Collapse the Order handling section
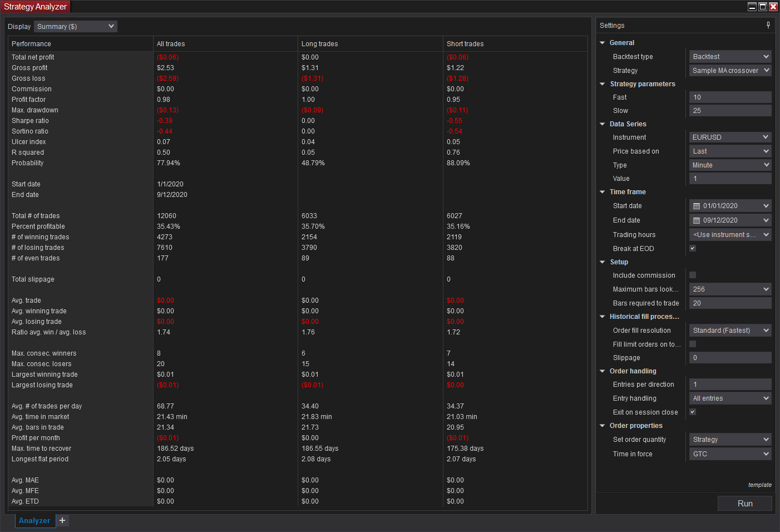 coord(603,371)
